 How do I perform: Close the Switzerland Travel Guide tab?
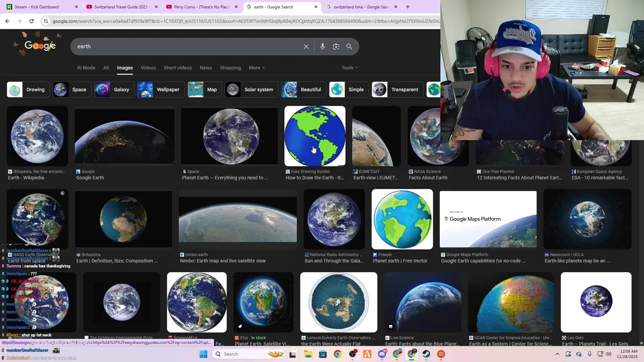pyautogui.click(x=156, y=7)
